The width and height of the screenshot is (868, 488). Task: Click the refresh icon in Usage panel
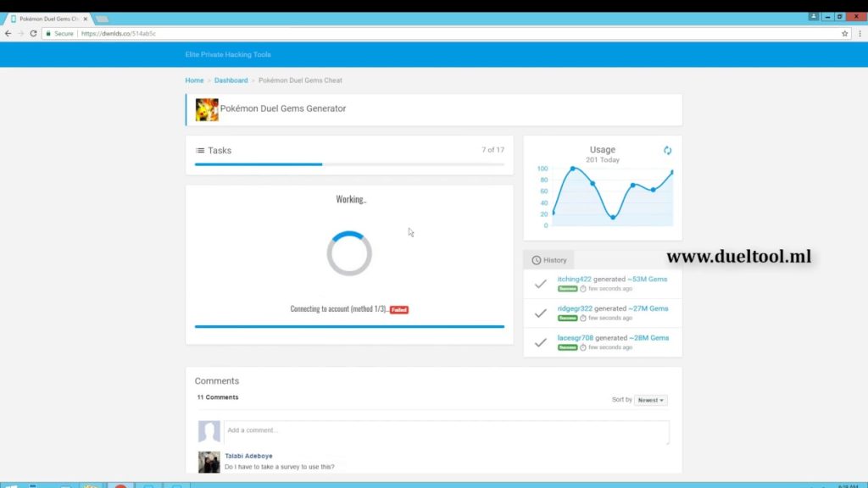(667, 151)
